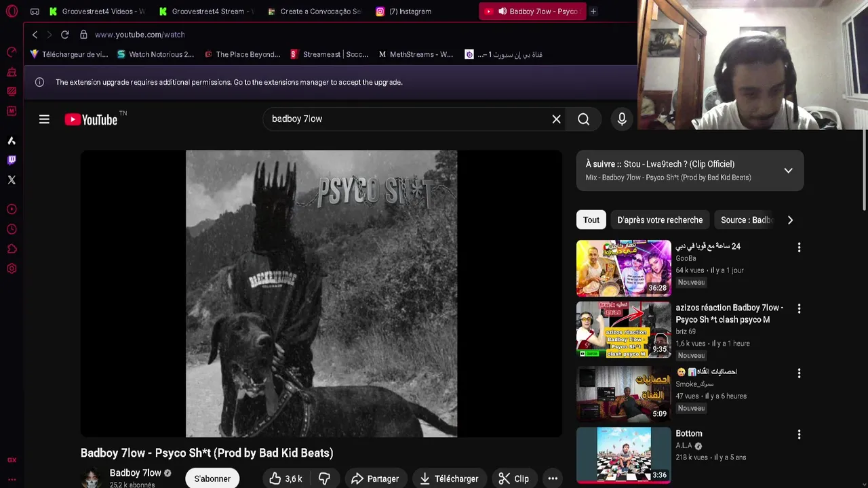Open the Opera GX main menu logo

pos(12,12)
